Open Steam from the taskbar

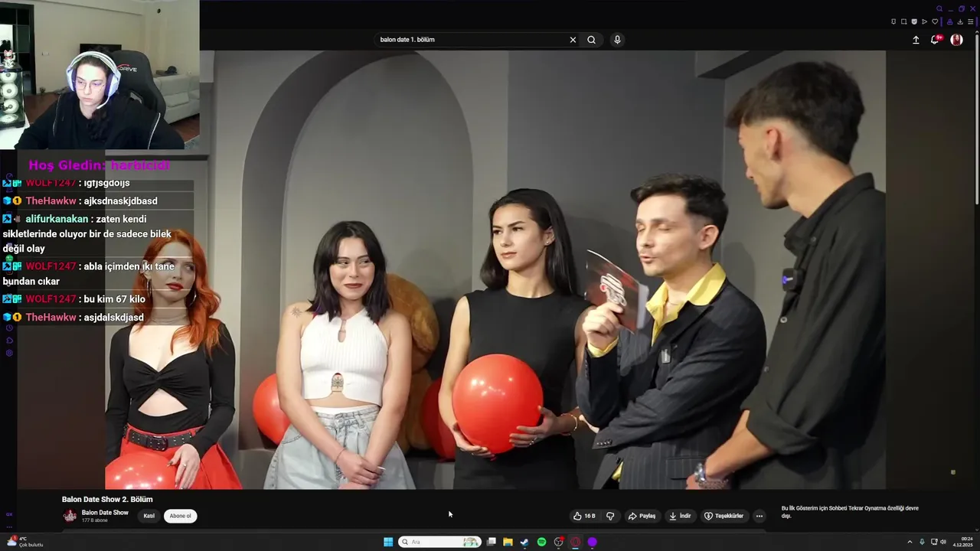click(524, 542)
